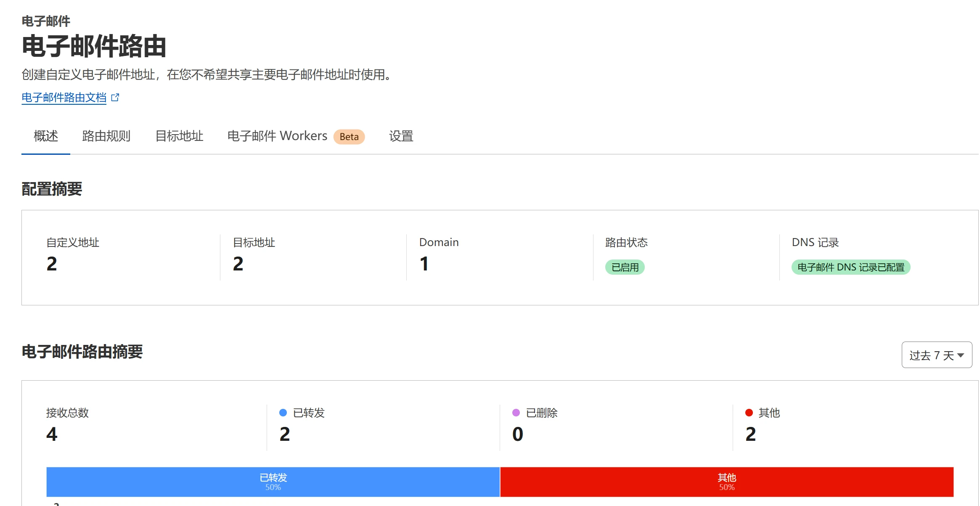Open the 电子邮件 Workers tab

(277, 136)
